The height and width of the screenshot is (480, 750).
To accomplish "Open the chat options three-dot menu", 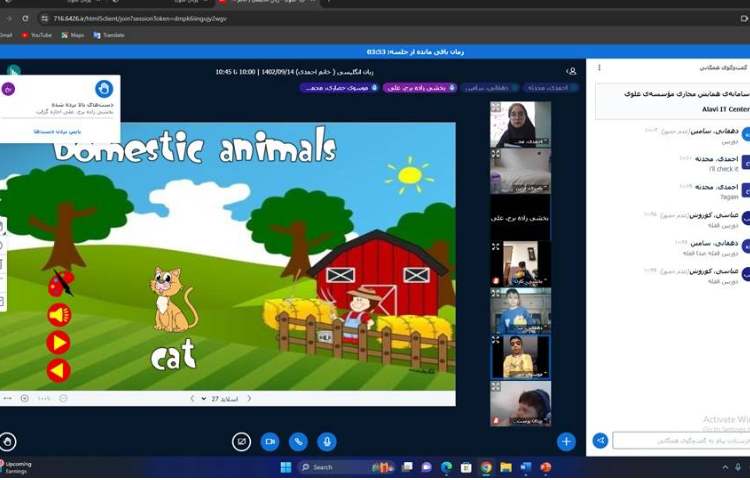I will [599, 68].
